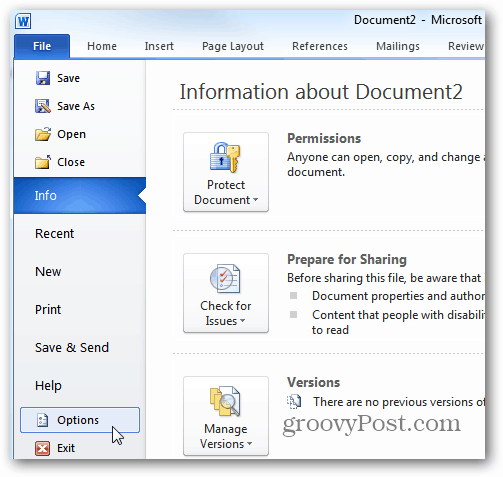Click 'Document properties and author' bullet text
Screen dimensions: 503x477
pyautogui.click(x=398, y=296)
